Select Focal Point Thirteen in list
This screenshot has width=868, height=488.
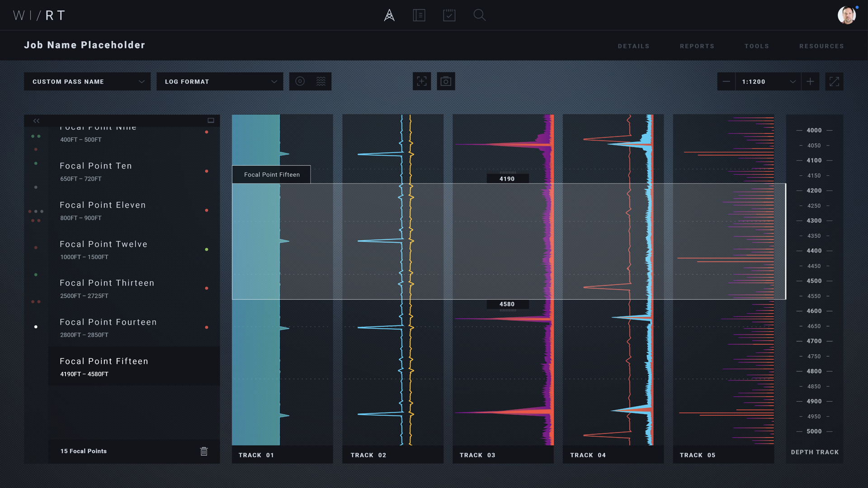pyautogui.click(x=134, y=289)
